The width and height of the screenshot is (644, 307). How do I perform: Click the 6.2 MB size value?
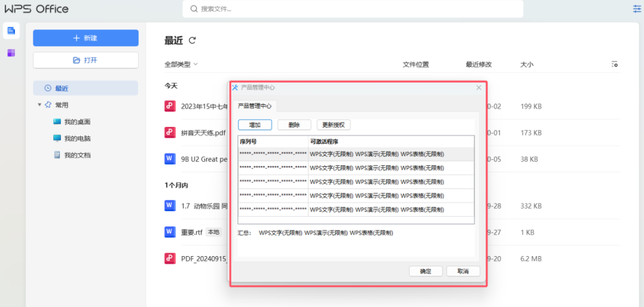531,259
